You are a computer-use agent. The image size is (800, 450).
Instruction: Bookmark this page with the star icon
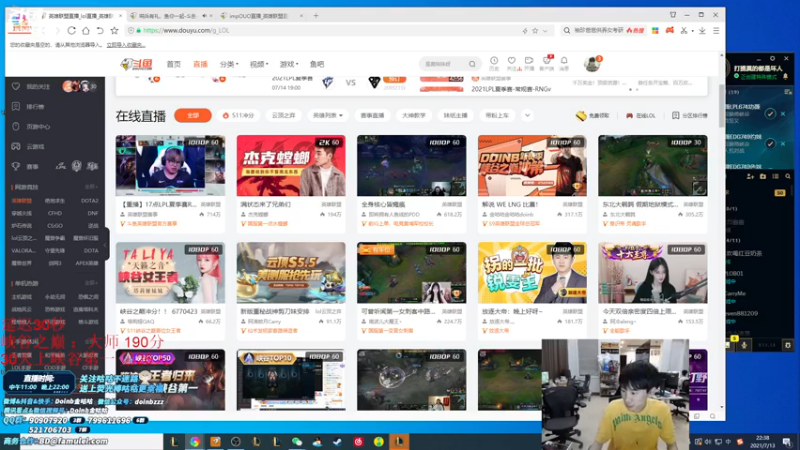(114, 31)
